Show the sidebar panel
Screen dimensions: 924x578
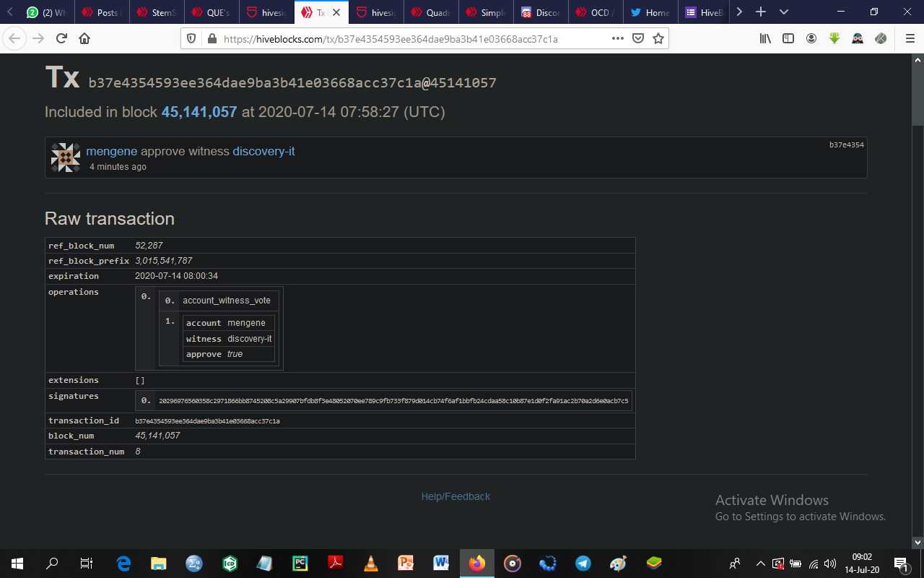point(788,38)
